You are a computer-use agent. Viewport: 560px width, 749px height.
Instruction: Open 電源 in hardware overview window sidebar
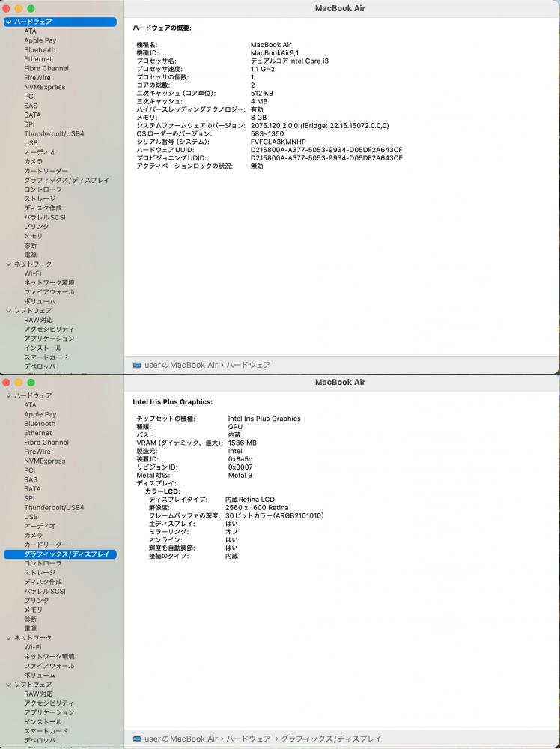pos(30,255)
